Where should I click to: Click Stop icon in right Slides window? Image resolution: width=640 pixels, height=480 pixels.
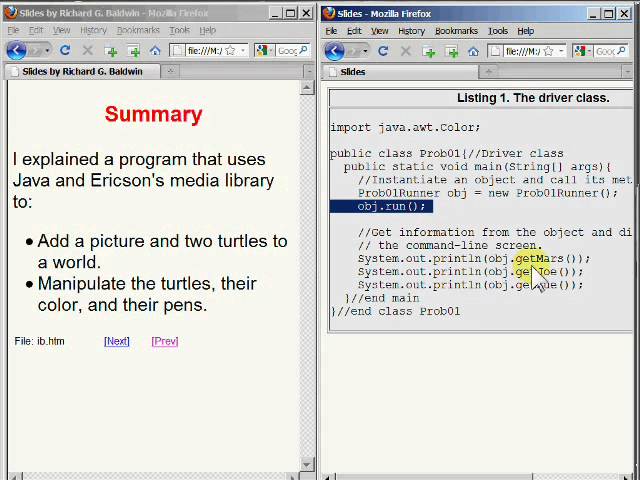405,51
